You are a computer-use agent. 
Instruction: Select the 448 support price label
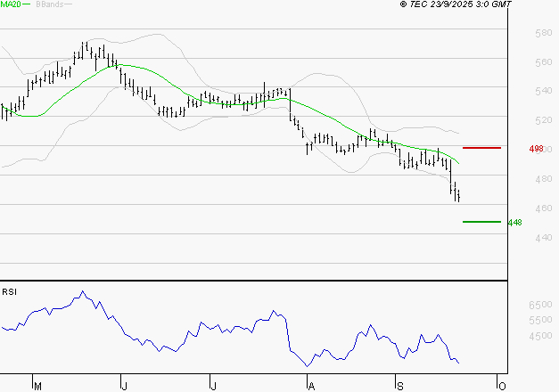[514, 223]
